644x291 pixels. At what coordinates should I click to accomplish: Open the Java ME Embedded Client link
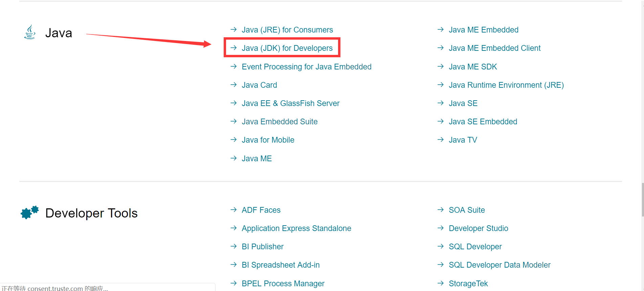(x=495, y=48)
